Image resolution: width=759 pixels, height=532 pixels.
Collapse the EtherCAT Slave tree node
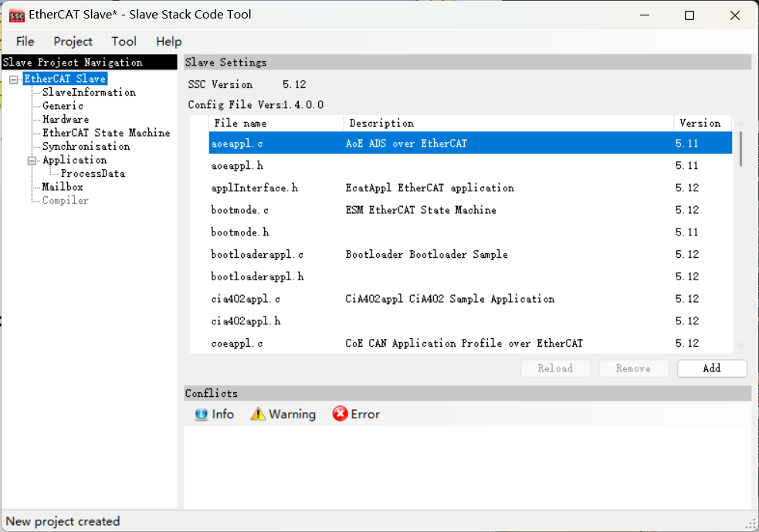pyautogui.click(x=14, y=80)
